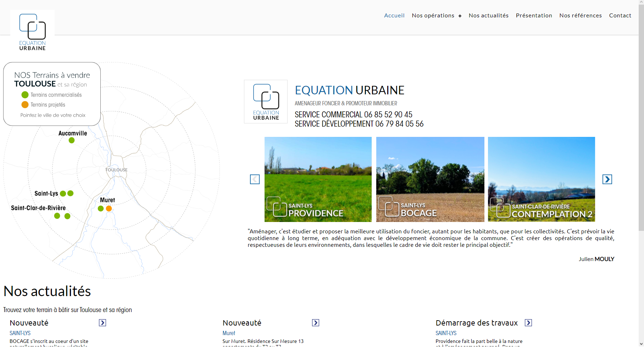Viewport: 644px width, 361px height.
Task: Go to Nos actualités in the navigation
Action: pyautogui.click(x=488, y=15)
